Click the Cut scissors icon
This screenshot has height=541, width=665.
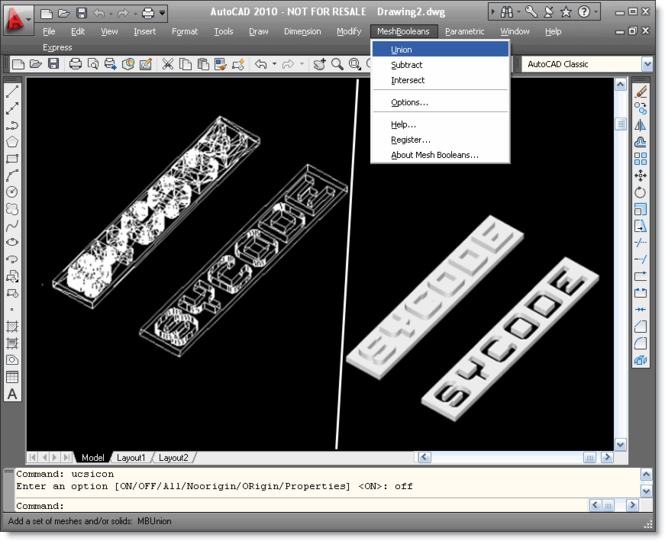(x=168, y=64)
